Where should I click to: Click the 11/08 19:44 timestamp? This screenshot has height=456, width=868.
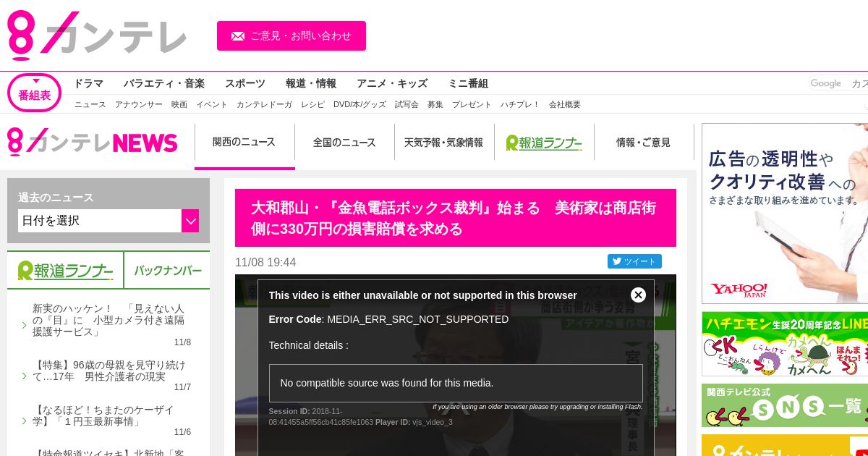coord(265,262)
